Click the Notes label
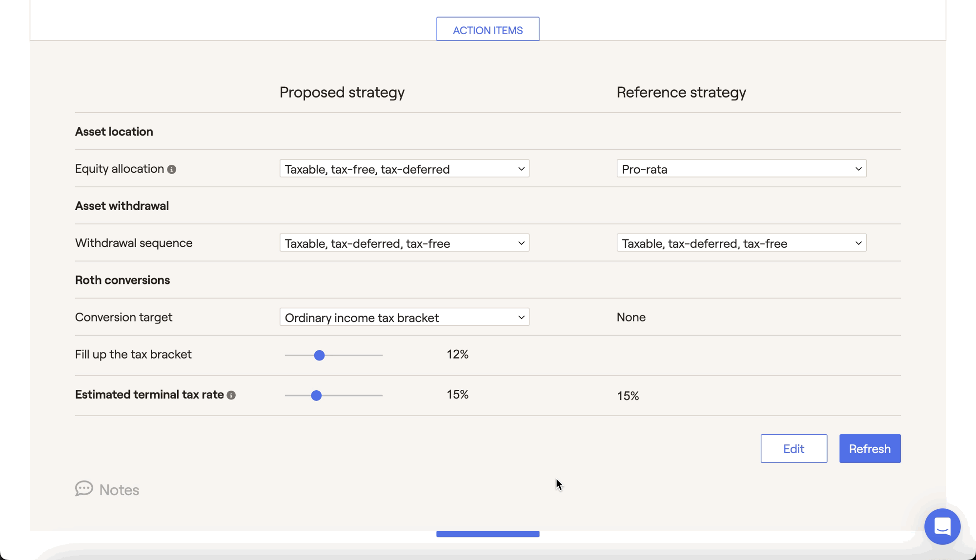 point(119,490)
